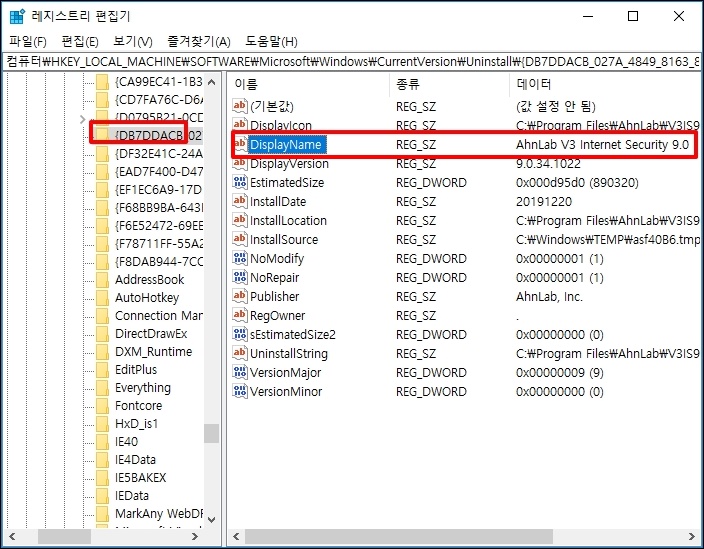Image resolution: width=704 pixels, height=549 pixels.
Task: Select the {CA99EC41-1B3 folder icon
Action: [102, 82]
